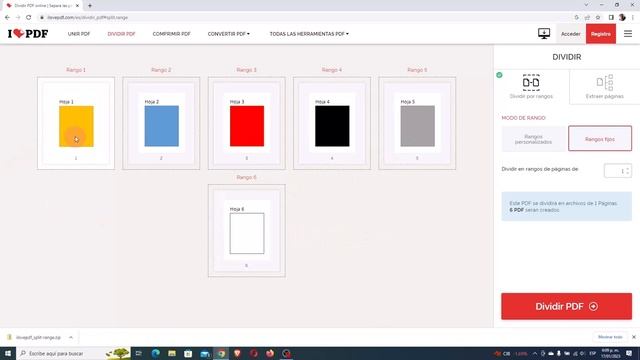Open the downloaded zip file options chevron
Image resolution: width=640 pixels, height=360 pixels.
tap(71, 338)
